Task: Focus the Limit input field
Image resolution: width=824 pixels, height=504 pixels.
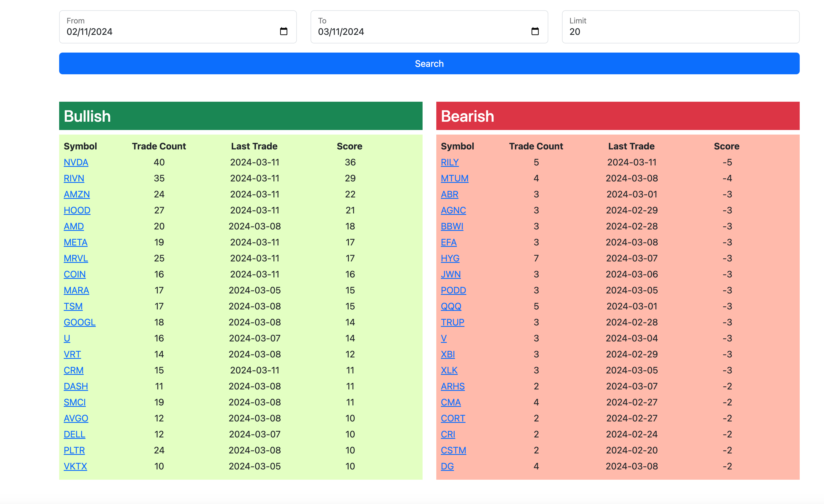Action: 680,31
